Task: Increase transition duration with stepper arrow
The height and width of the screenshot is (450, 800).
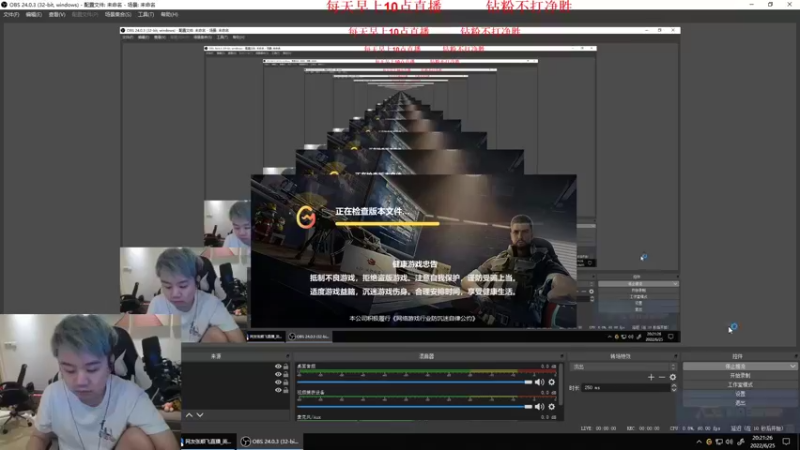Action: click(674, 386)
